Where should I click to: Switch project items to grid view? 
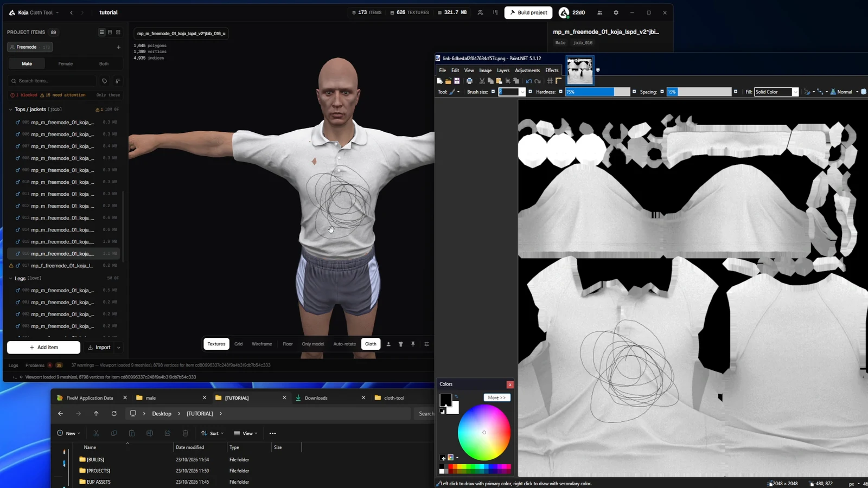pos(118,32)
